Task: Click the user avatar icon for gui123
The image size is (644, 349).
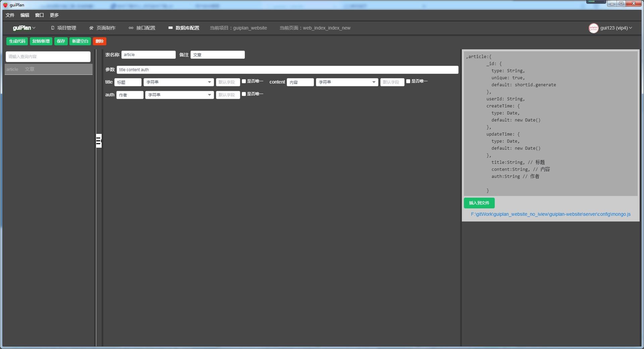Action: (593, 28)
